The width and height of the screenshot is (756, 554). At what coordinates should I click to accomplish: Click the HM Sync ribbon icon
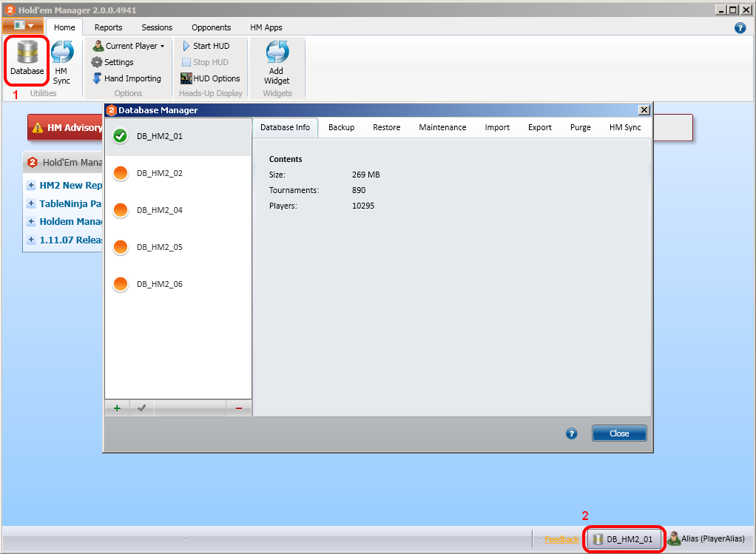(x=61, y=63)
